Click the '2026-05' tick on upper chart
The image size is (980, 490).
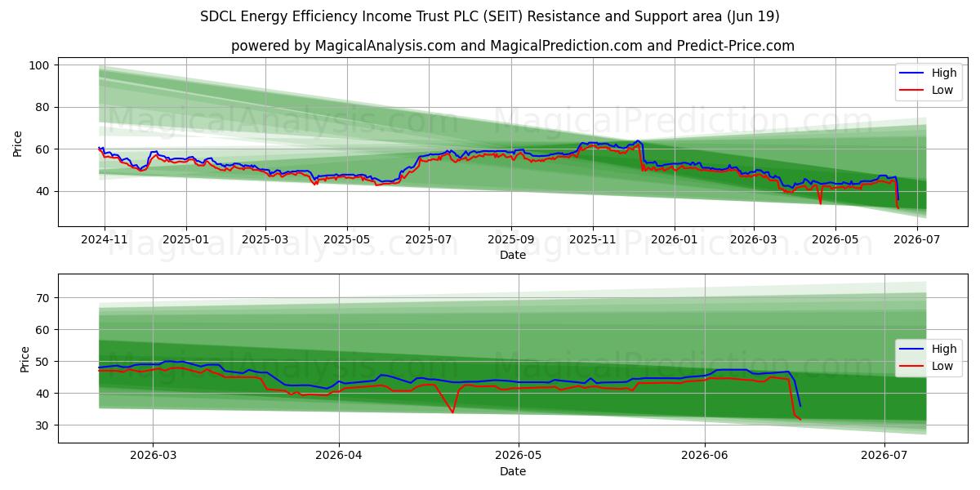(835, 240)
